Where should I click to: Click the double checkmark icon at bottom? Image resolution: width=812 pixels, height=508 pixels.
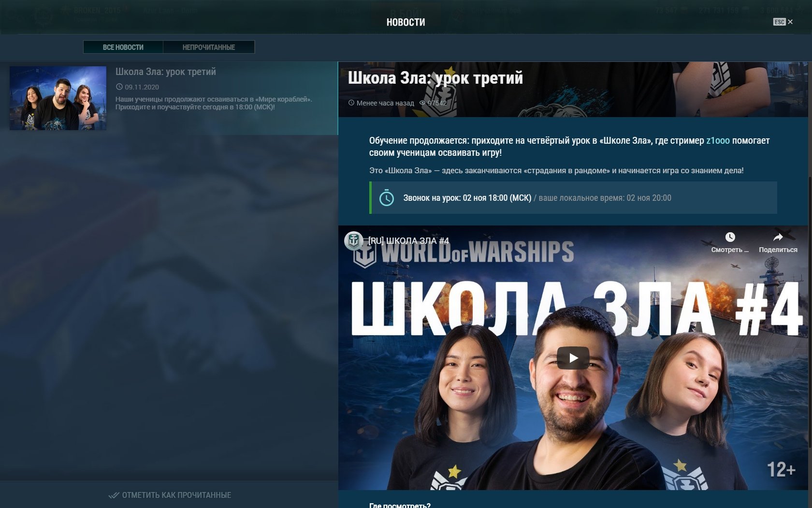[x=114, y=495]
